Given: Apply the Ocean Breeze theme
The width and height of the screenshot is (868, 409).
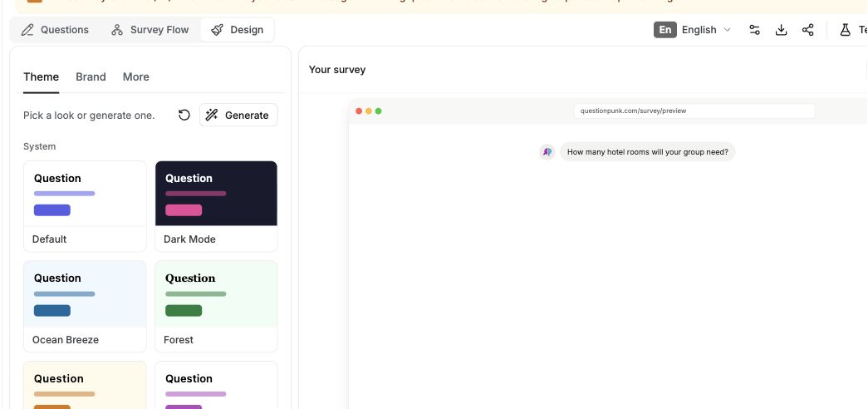Looking at the screenshot, I should 85,307.
